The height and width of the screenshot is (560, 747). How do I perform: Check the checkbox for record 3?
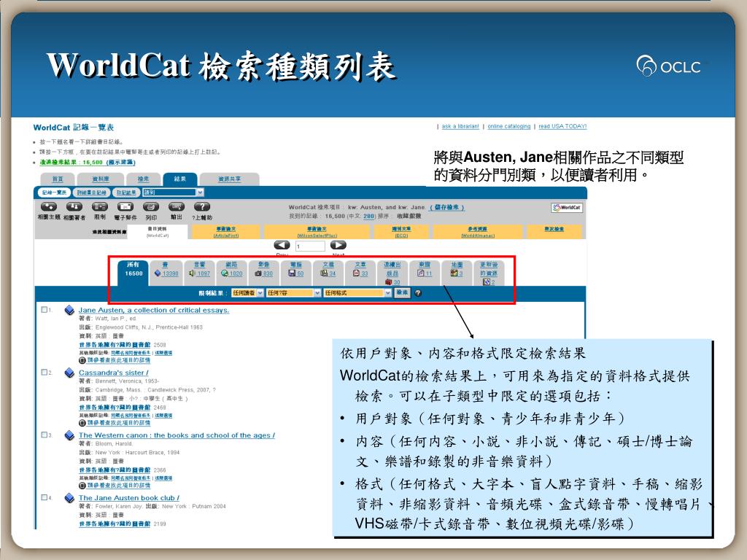(44, 435)
